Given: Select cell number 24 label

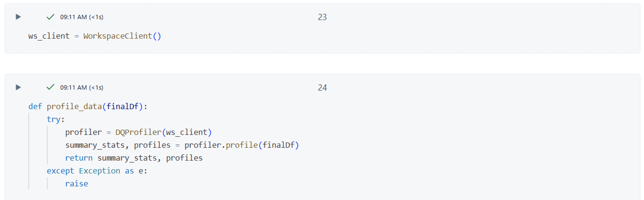Looking at the screenshot, I should pos(322,88).
